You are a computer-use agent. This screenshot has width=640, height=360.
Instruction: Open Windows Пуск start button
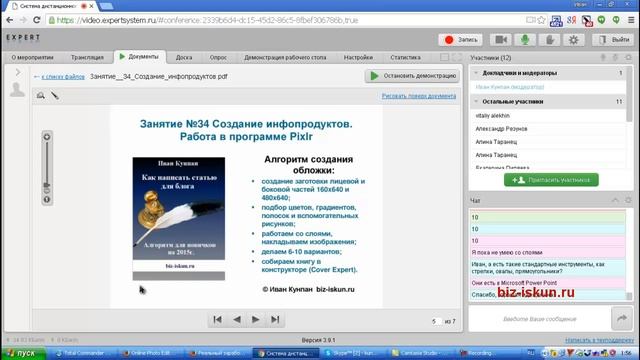point(23,353)
